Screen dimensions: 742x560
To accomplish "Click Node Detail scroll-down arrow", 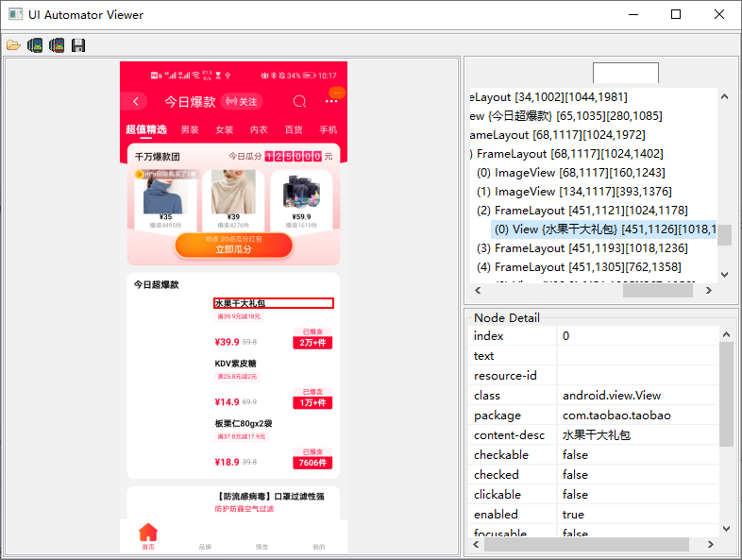I will 726,529.
